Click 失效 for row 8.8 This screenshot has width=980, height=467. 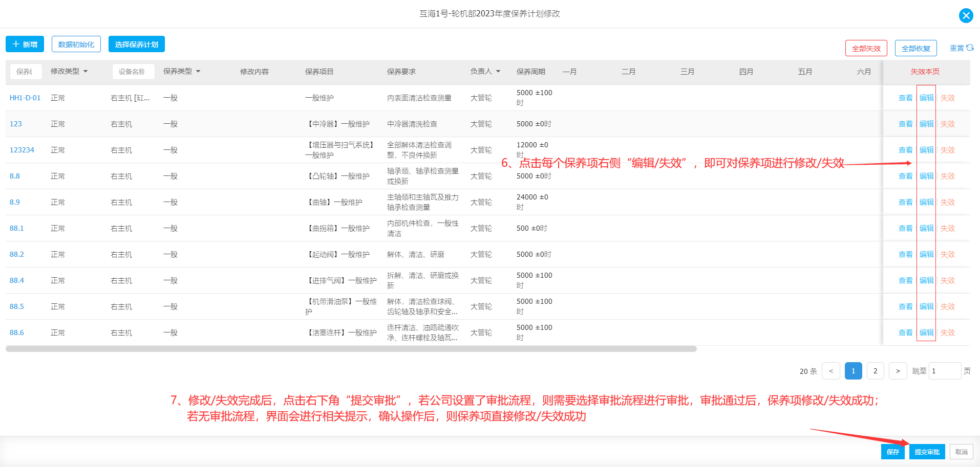click(948, 176)
